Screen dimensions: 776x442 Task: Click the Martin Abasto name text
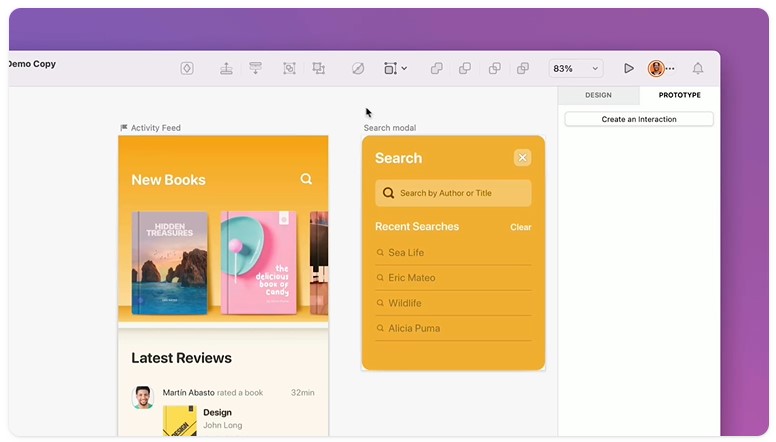pyautogui.click(x=189, y=393)
